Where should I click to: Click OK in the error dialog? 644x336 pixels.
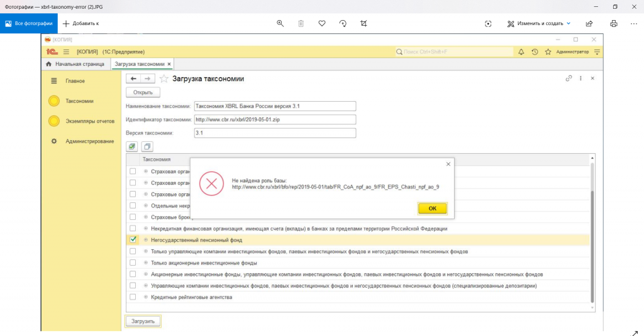(433, 209)
